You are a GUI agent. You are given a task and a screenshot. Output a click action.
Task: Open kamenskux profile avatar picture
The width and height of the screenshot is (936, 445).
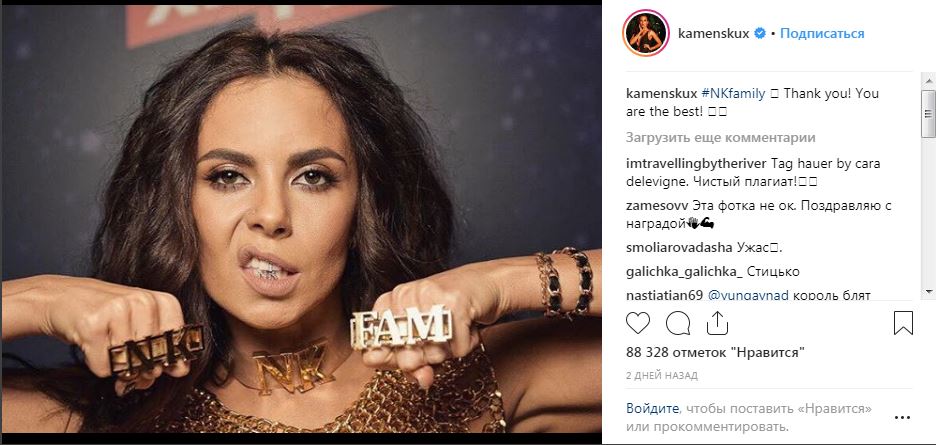pyautogui.click(x=645, y=33)
